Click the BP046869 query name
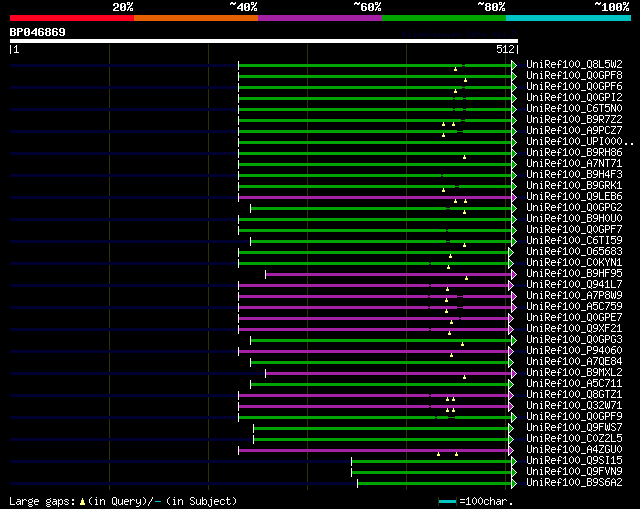The height and width of the screenshot is (509, 640). click(38, 32)
